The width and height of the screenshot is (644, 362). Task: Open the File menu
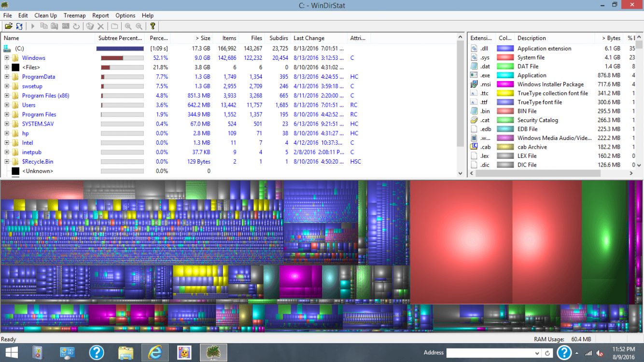point(7,15)
